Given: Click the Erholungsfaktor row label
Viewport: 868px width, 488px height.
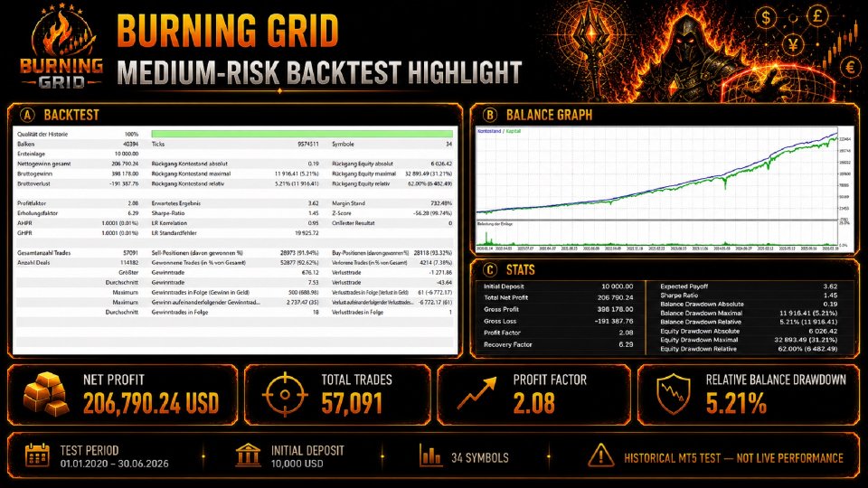Looking at the screenshot, I should click(x=37, y=213).
